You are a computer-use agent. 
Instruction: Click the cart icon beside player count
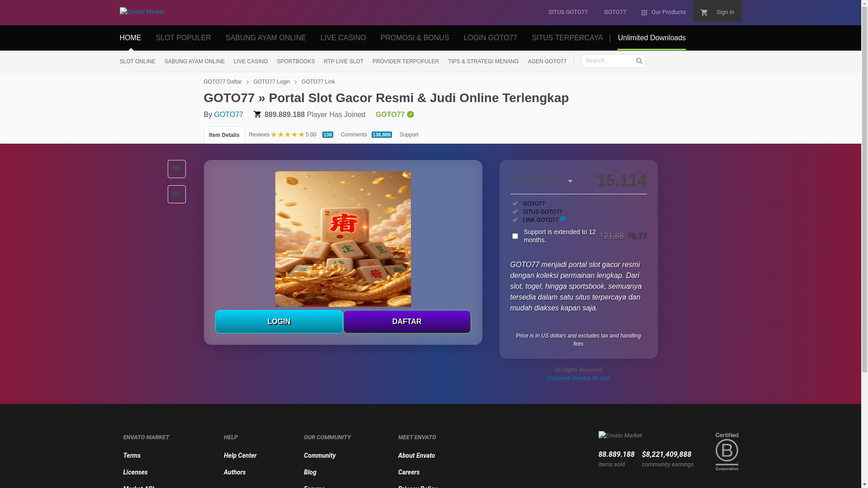point(257,115)
